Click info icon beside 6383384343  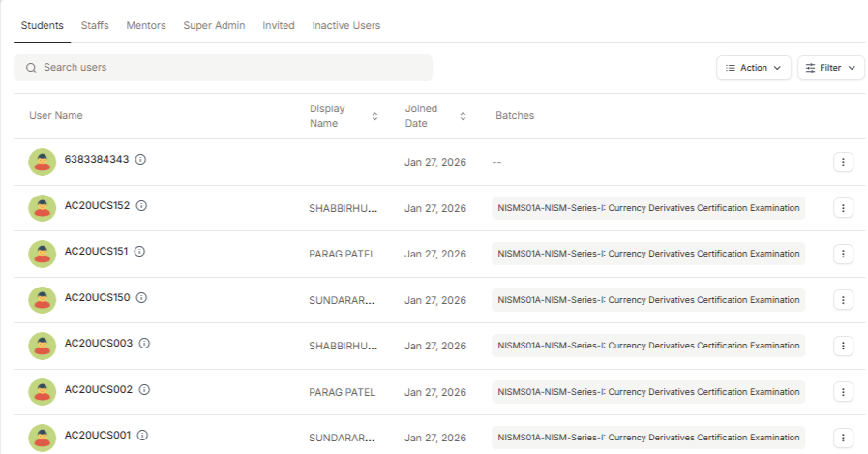[141, 160]
